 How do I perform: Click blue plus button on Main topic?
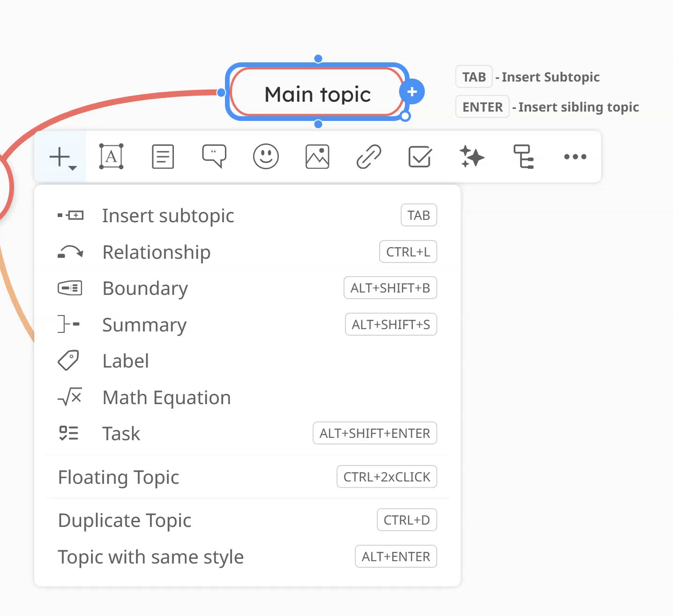(412, 92)
